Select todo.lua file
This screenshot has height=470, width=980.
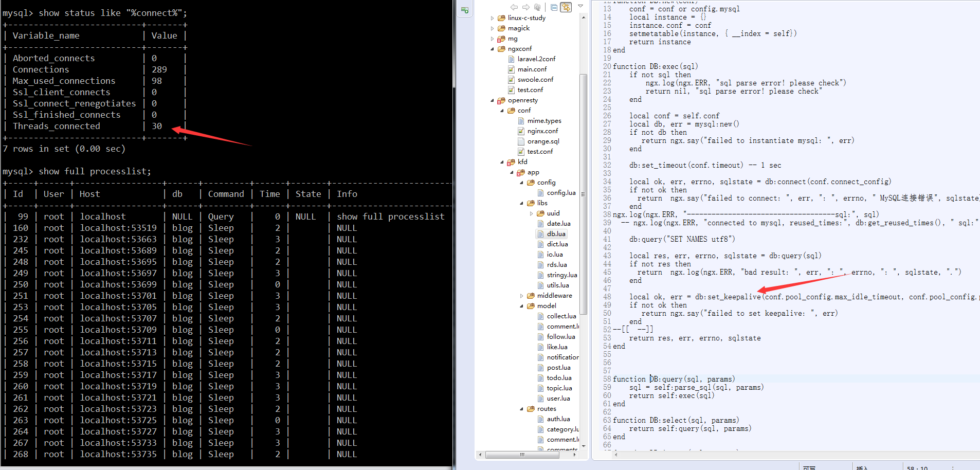tap(559, 378)
